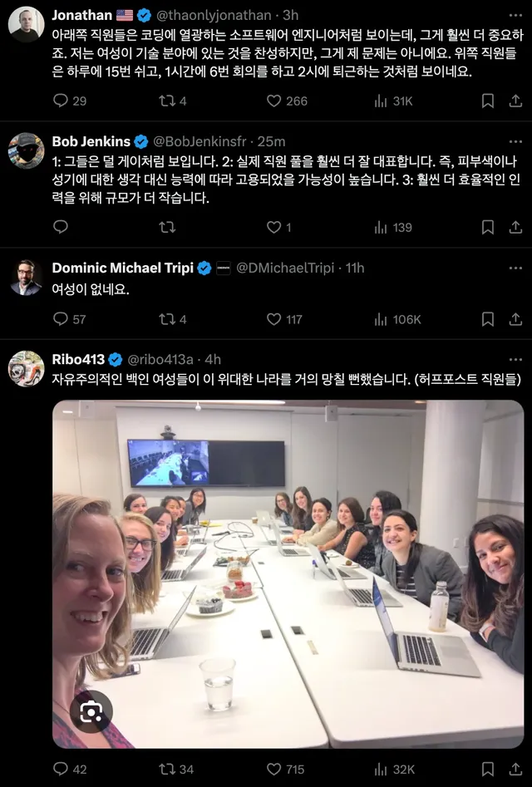View analytics for Bob Jenkins' post
Screen dimensions: 532x787
click(382, 227)
